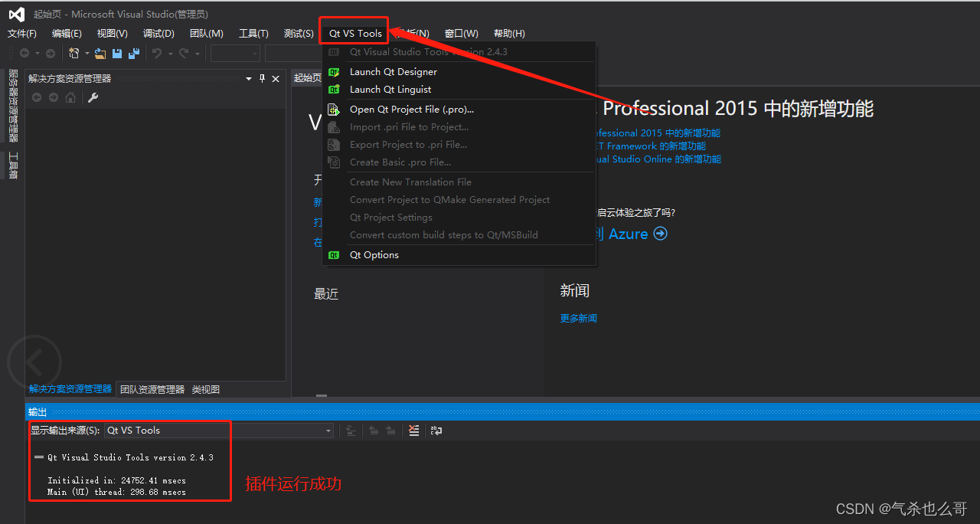Open Qt Options in the menu
The height and width of the screenshot is (524, 980).
coord(374,254)
